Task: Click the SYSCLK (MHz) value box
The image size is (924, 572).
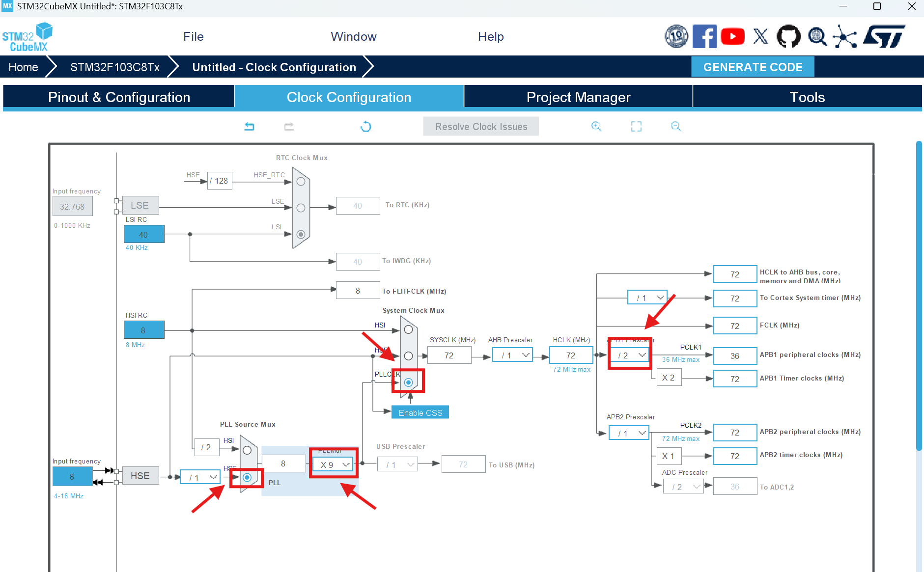Action: coord(449,355)
